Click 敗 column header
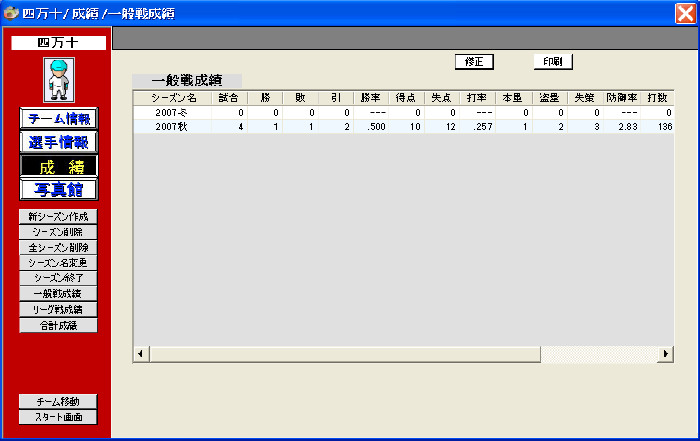 (300, 98)
